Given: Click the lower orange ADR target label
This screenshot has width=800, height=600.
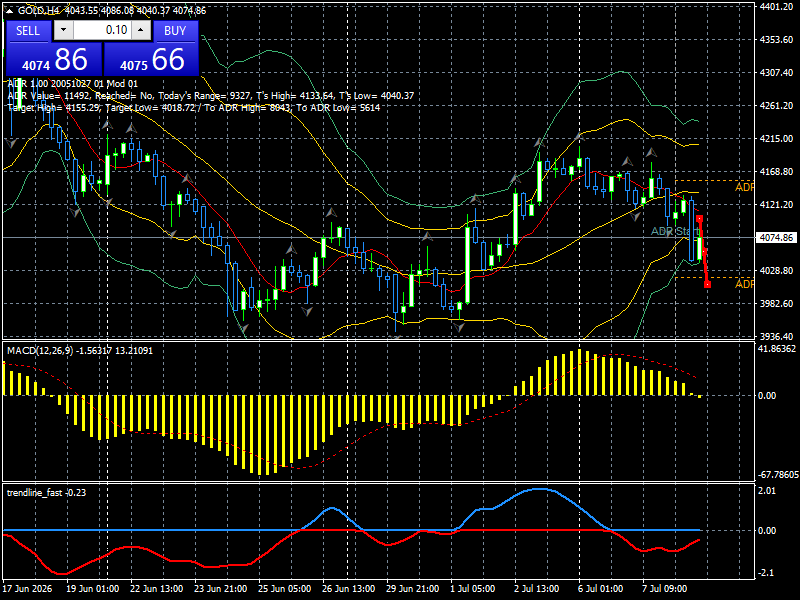Looking at the screenshot, I should point(744,284).
